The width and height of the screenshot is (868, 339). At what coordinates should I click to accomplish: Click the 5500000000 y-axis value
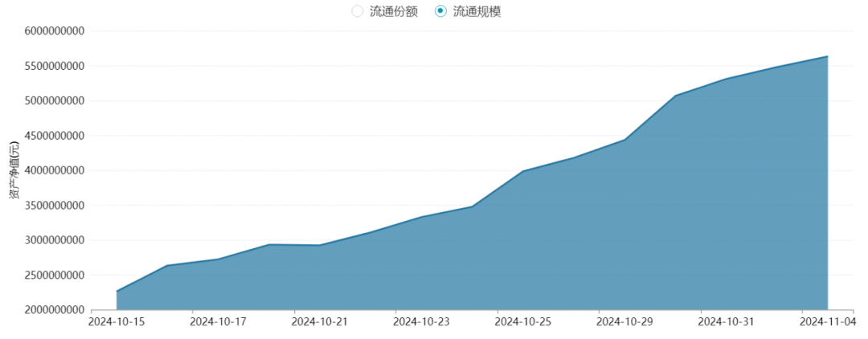(55, 66)
